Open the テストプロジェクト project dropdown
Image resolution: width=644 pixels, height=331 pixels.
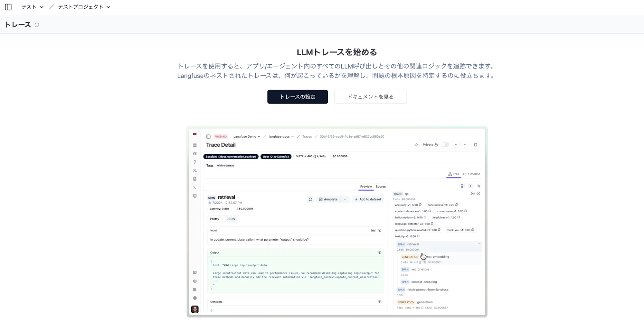[x=84, y=7]
